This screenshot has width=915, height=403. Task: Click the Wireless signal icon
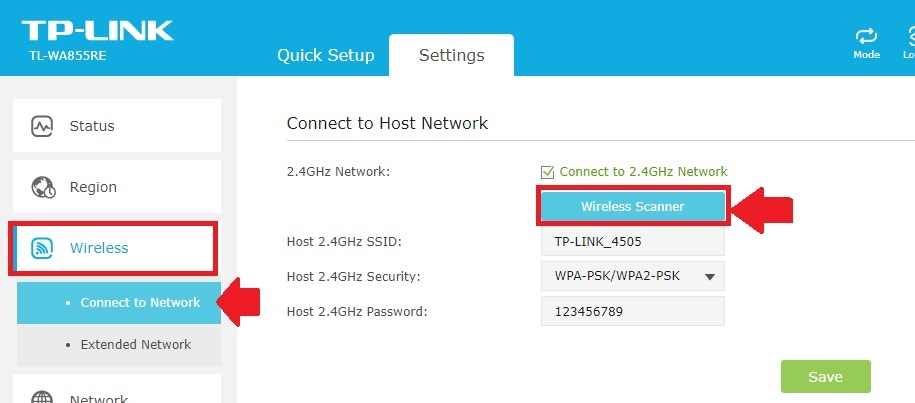click(42, 248)
